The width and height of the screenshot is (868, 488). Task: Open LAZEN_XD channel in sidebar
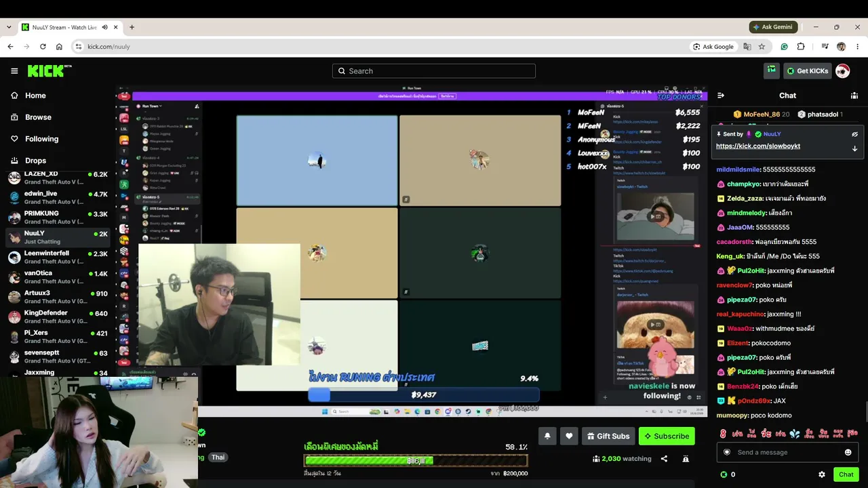pyautogui.click(x=58, y=178)
